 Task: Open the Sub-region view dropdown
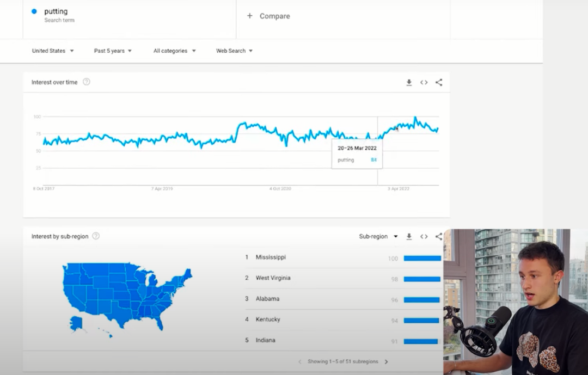coord(378,236)
